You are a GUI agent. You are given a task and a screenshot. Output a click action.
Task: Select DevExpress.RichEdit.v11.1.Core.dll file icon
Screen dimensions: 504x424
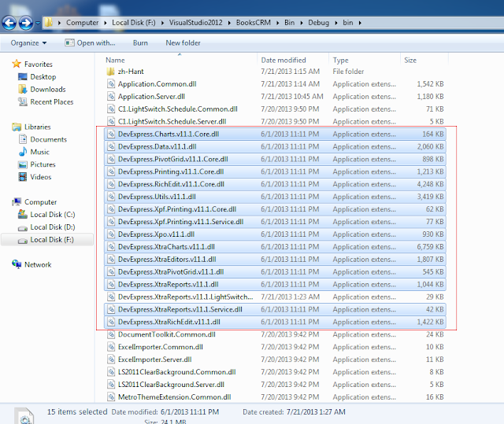pyautogui.click(x=111, y=184)
